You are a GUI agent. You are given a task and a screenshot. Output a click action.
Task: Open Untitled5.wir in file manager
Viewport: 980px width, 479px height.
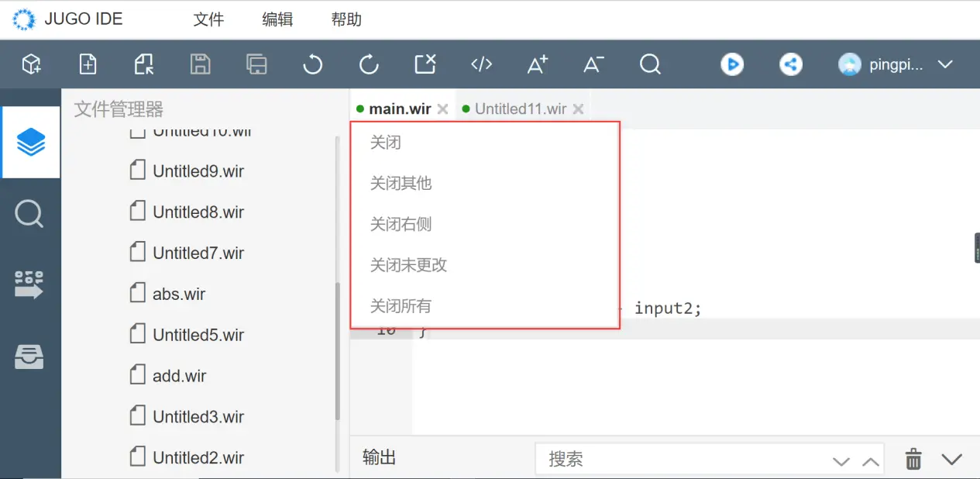pos(198,336)
